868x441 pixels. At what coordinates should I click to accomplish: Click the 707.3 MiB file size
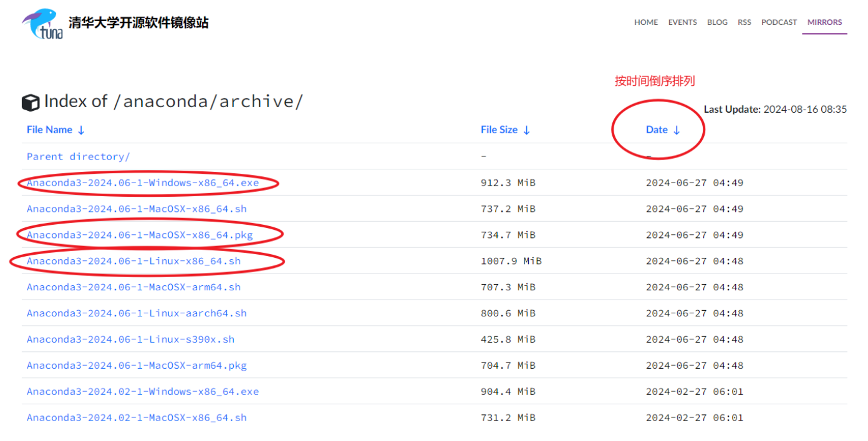(508, 288)
